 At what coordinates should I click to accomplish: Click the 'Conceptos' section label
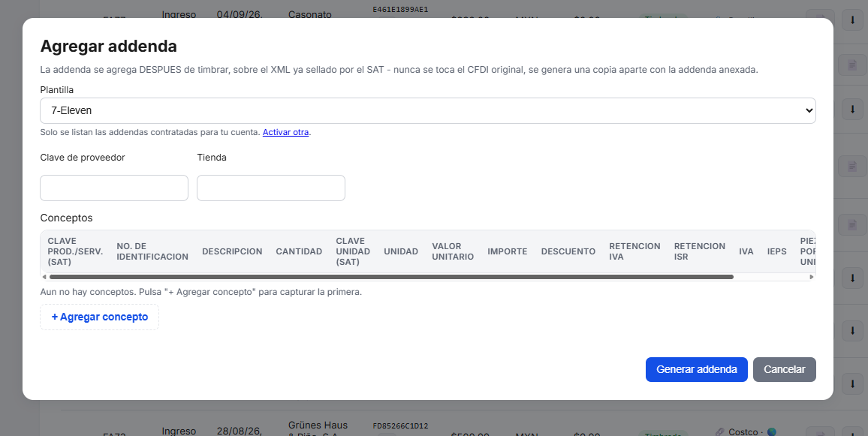(x=66, y=218)
